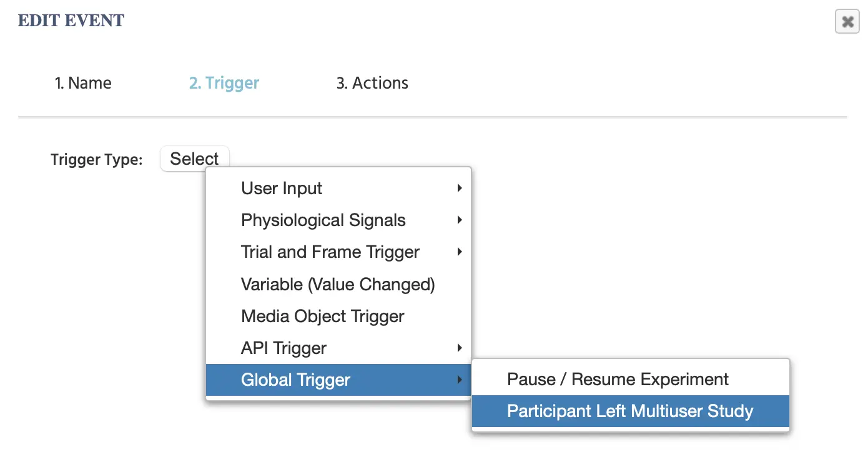The width and height of the screenshot is (868, 452).
Task: Expand the User Input submenu arrow
Action: pyautogui.click(x=460, y=188)
